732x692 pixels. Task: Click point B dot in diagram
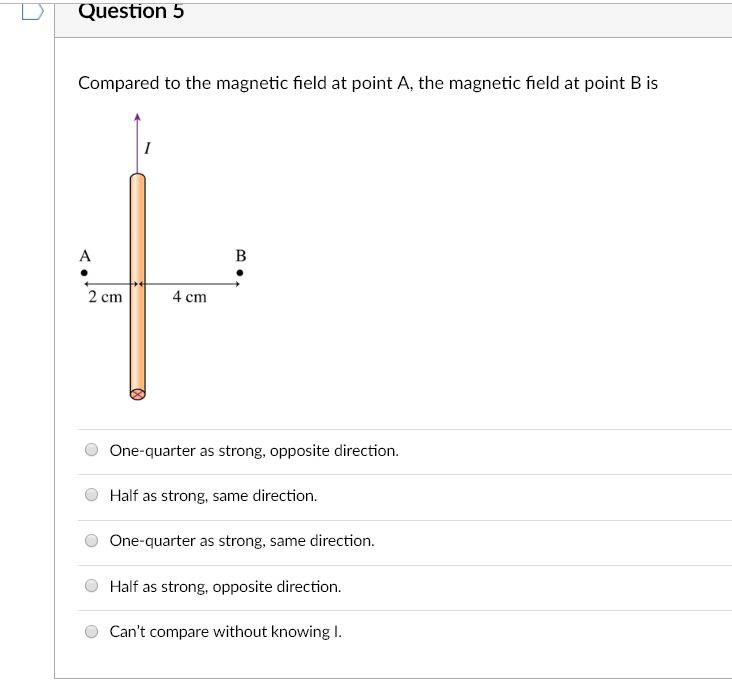pos(240,273)
